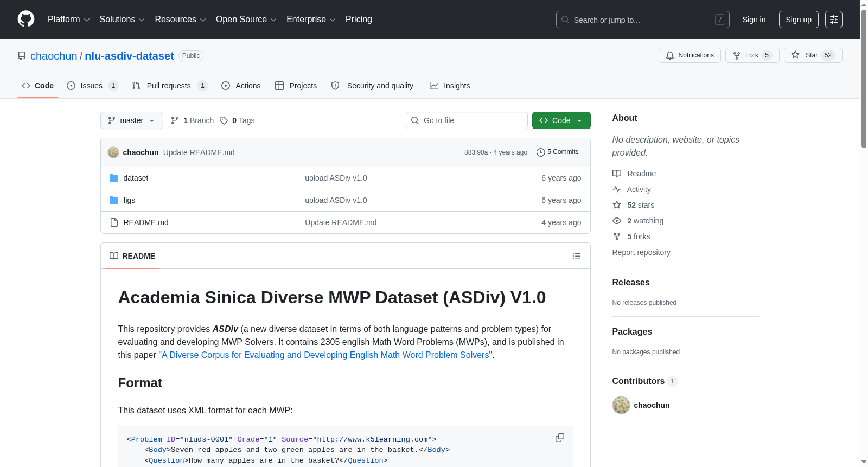
Task: Open the dataset folder
Action: [136, 178]
